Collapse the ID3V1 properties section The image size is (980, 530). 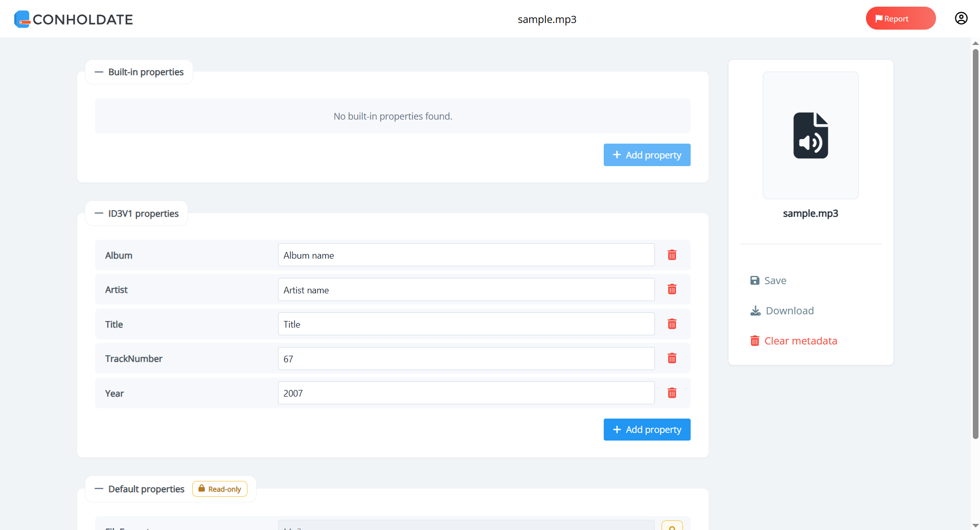99,214
